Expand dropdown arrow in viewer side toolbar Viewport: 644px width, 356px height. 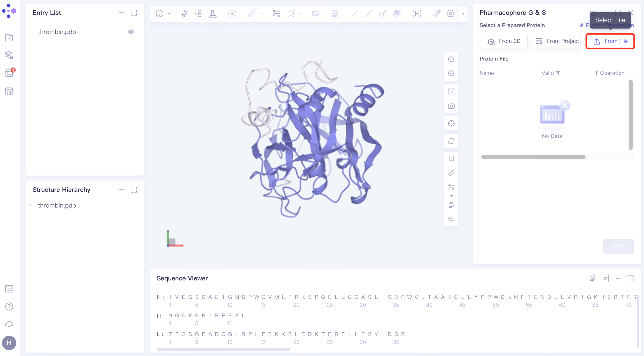point(451,196)
